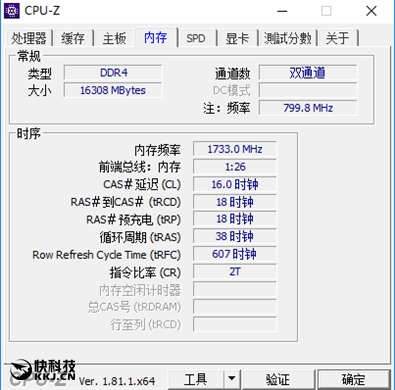Click the 1:26 FSB ratio value
Screen dimensions: 395x390
pyautogui.click(x=235, y=167)
